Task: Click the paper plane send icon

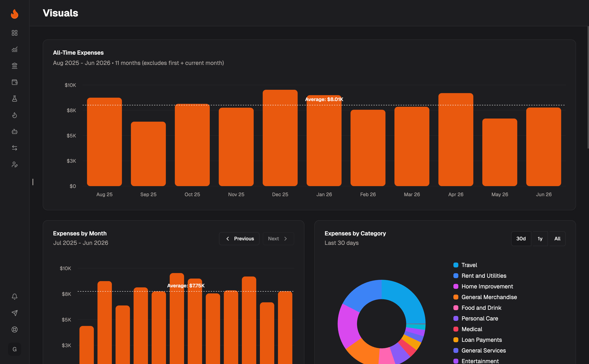Action: [x=14, y=313]
